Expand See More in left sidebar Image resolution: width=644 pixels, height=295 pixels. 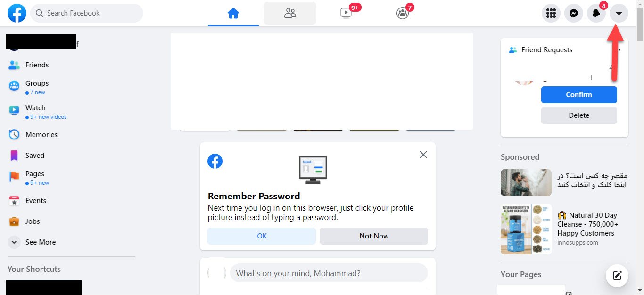pos(41,242)
